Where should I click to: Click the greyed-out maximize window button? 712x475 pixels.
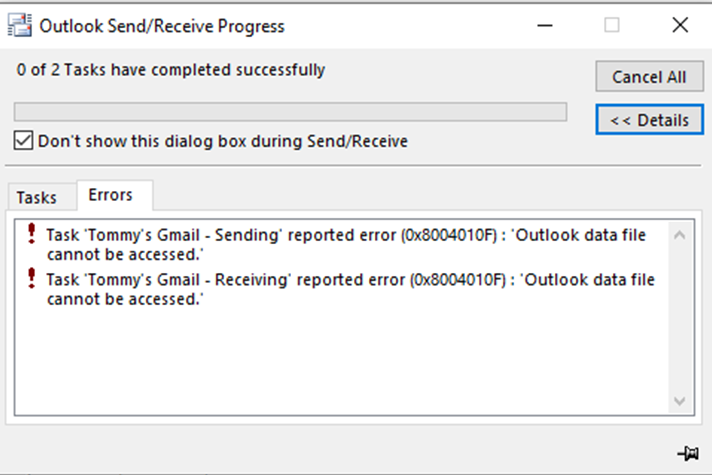[x=612, y=26]
